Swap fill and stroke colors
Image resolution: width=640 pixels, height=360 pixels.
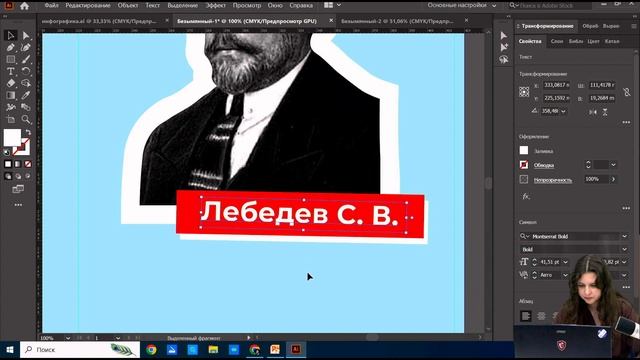coord(28,133)
